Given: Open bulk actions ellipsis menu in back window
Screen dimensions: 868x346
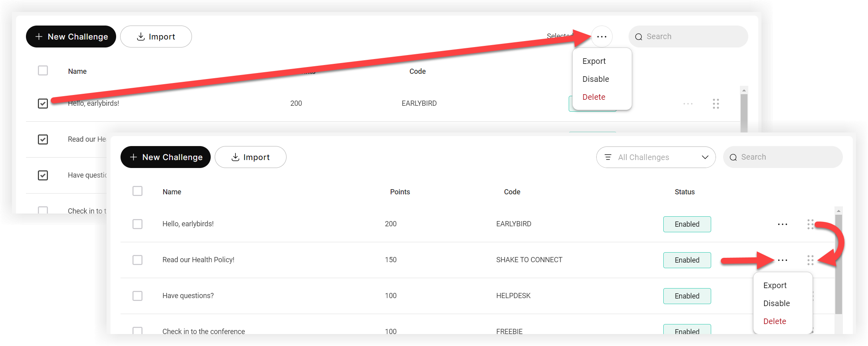Looking at the screenshot, I should coord(602,37).
